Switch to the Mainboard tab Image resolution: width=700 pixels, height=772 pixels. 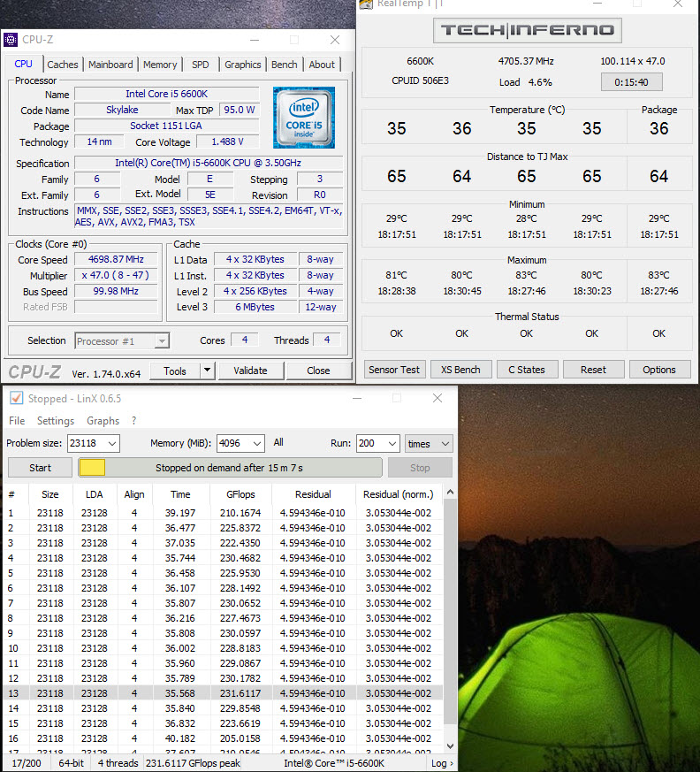[x=110, y=65]
